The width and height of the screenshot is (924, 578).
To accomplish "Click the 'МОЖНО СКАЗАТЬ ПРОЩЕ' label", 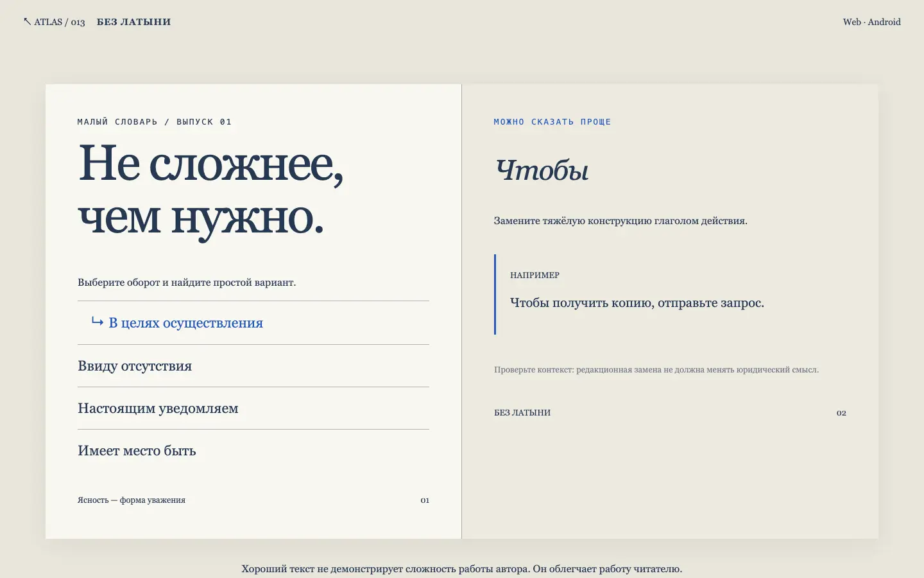I will pos(552,122).
